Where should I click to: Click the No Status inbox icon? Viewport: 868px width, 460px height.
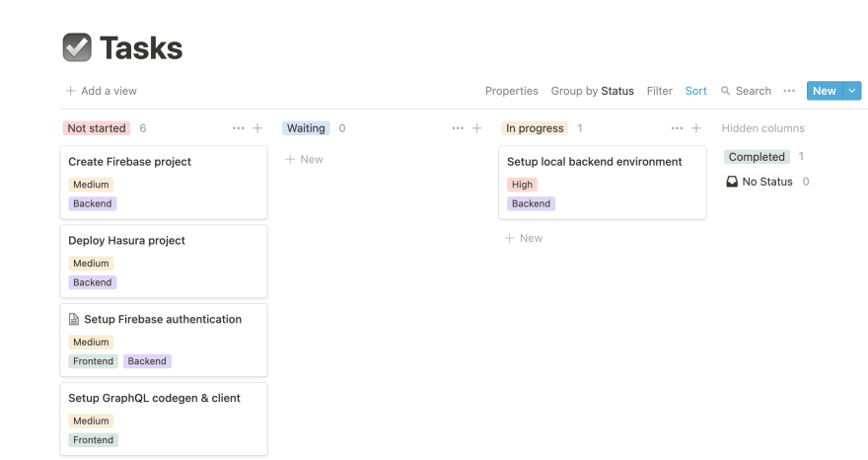click(732, 182)
